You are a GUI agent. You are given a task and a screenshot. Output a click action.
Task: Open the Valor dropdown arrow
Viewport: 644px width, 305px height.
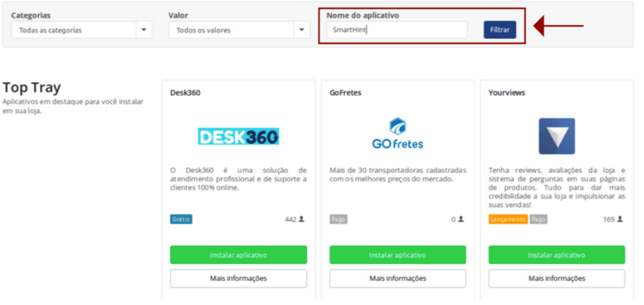(301, 30)
